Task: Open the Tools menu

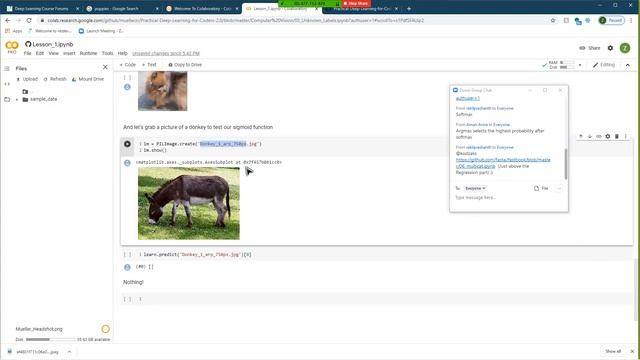Action: (107, 53)
